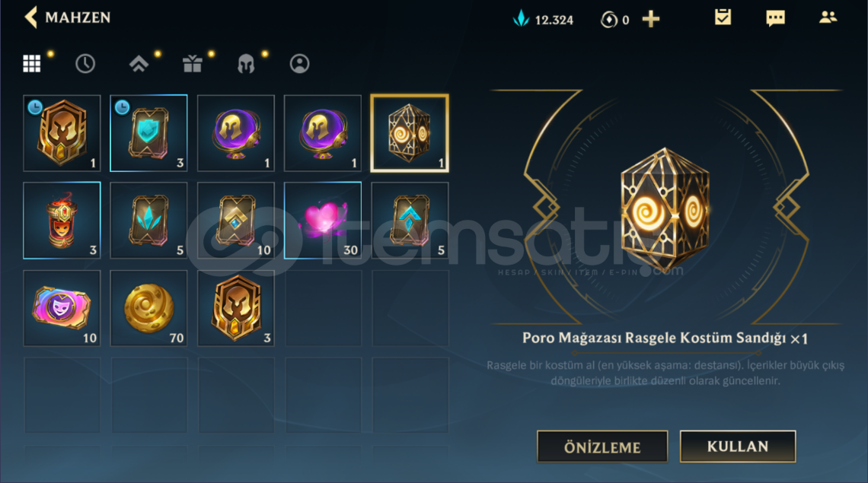The image size is (868, 483).
Task: Switch to the upgrade chevrons filter tab
Action: (x=139, y=64)
